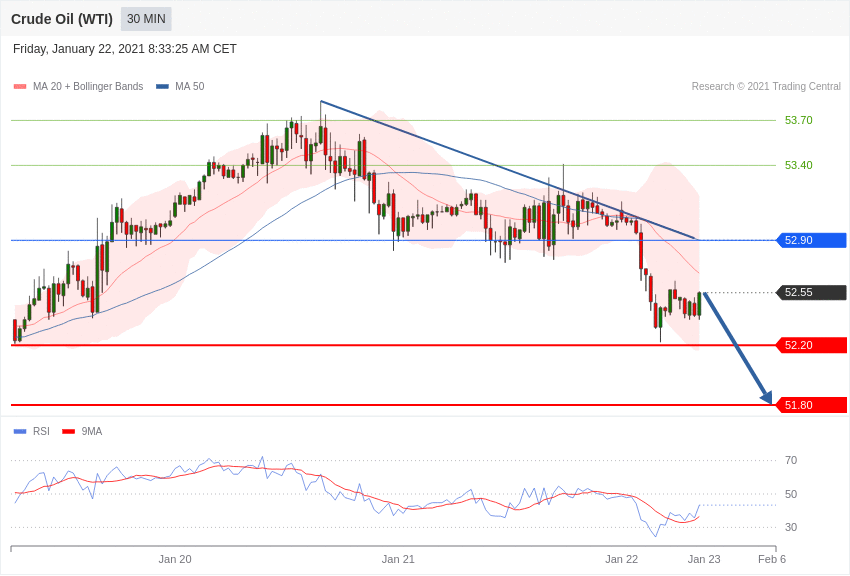Click the date and time line Friday, January 22, 2021

tap(125, 49)
